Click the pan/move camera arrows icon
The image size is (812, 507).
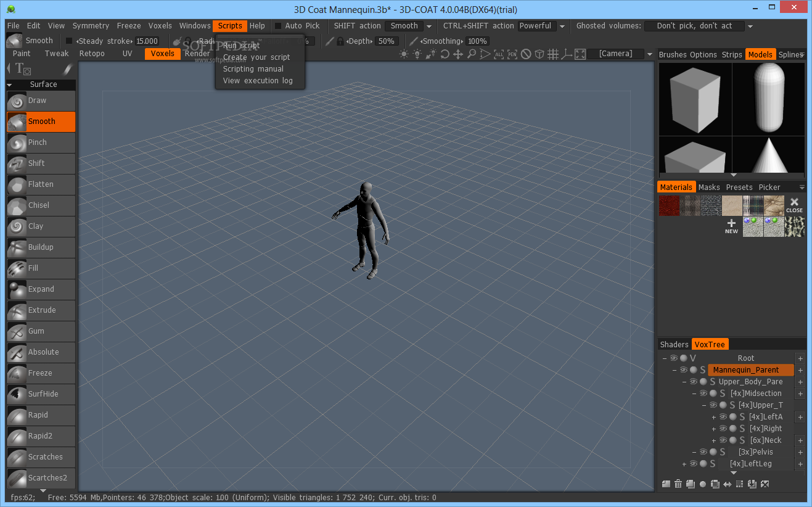[458, 54]
